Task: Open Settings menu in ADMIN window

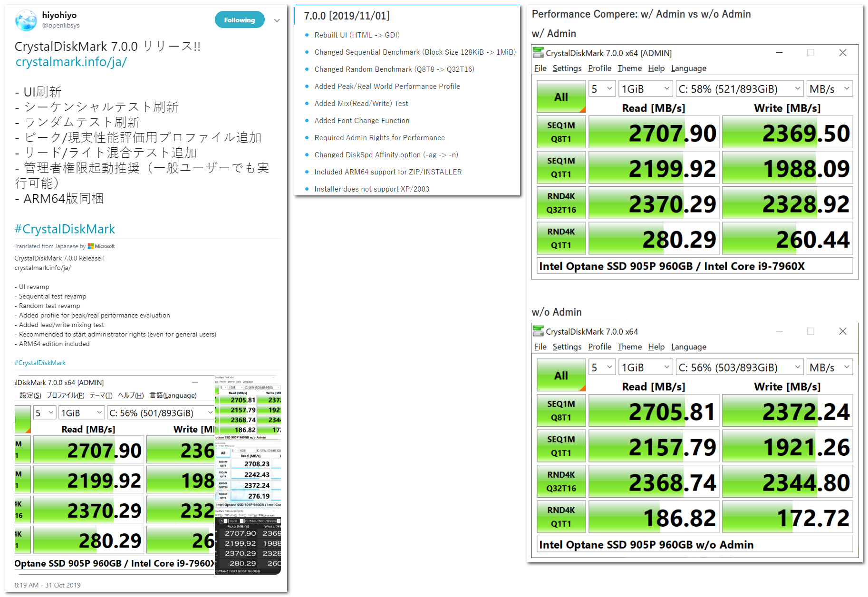Action: 567,68
